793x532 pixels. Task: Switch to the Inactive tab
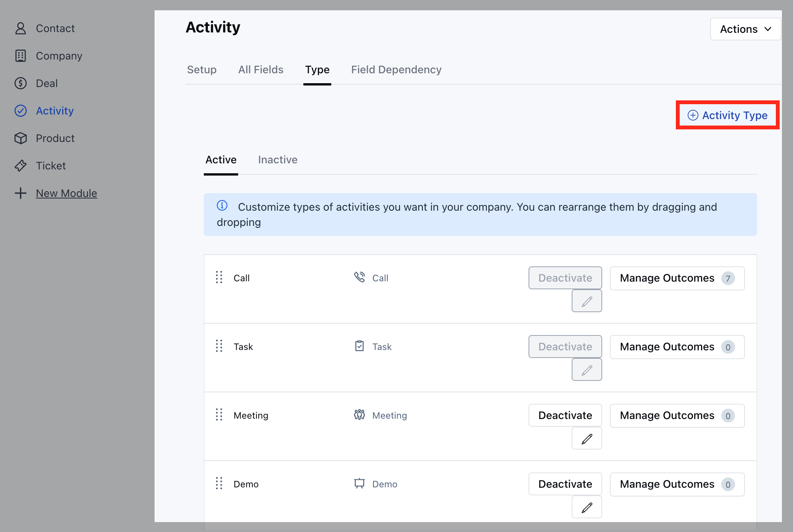pyautogui.click(x=277, y=160)
